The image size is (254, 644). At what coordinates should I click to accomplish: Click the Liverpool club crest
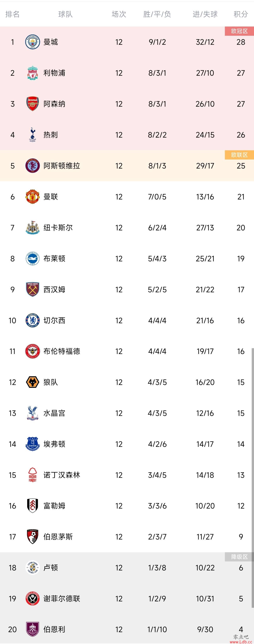[x=32, y=73]
